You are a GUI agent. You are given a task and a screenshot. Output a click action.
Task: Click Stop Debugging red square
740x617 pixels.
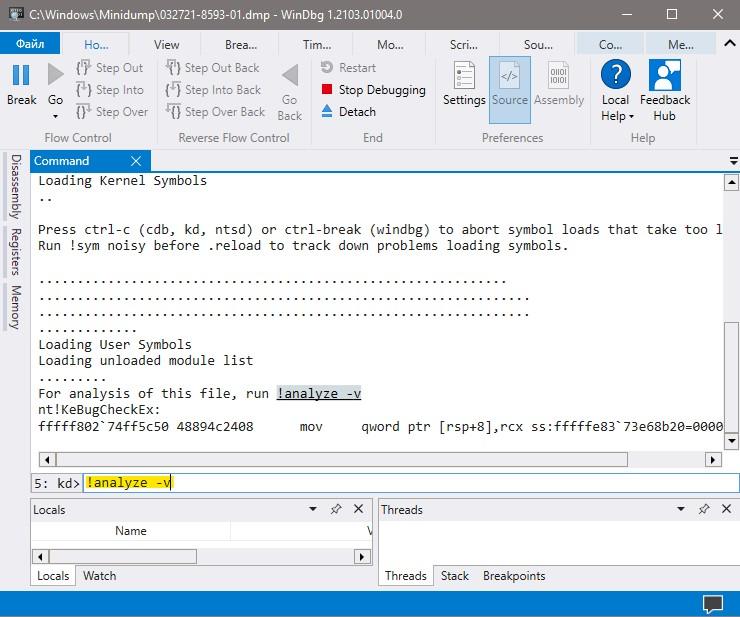(x=327, y=89)
